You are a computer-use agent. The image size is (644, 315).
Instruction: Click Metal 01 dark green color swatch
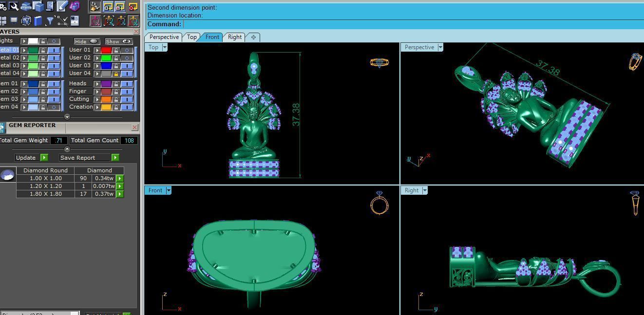point(33,50)
